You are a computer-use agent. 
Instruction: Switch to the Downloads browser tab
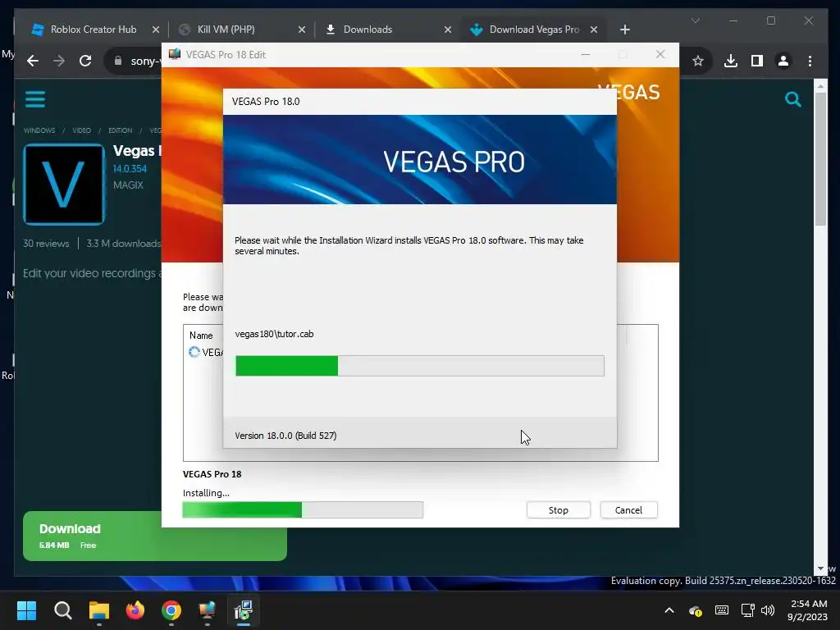click(x=367, y=30)
